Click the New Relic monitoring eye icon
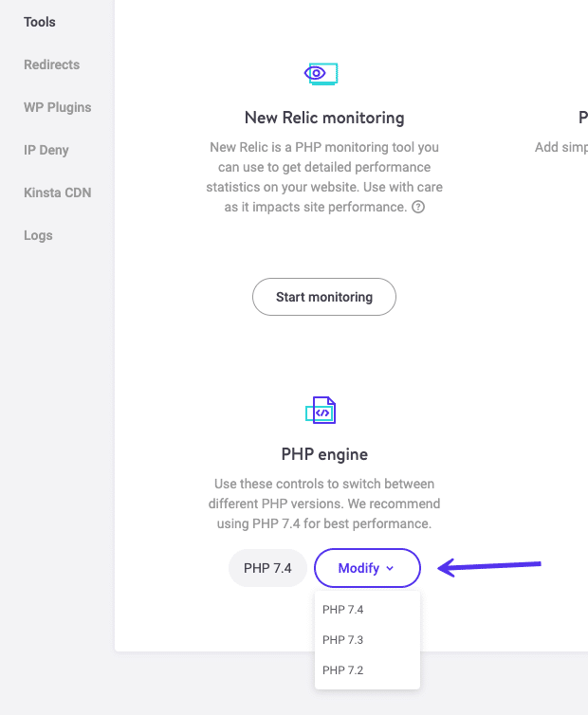Image resolution: width=588 pixels, height=715 pixels. [322, 73]
